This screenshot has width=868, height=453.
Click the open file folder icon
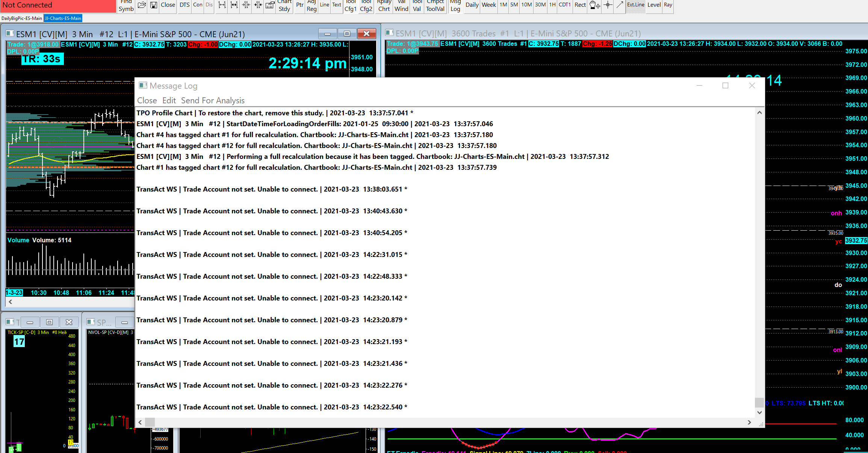pos(142,5)
